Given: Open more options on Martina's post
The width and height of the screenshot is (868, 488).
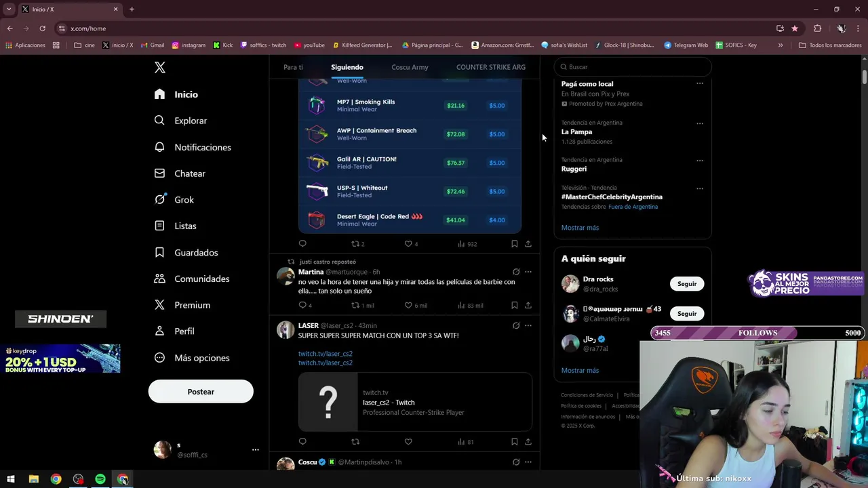Looking at the screenshot, I should [528, 272].
